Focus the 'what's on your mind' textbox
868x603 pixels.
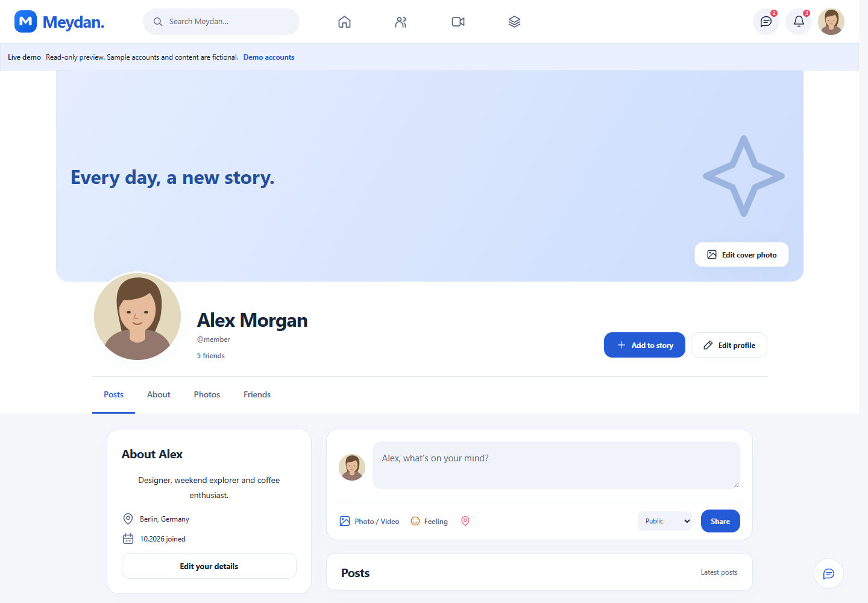556,465
